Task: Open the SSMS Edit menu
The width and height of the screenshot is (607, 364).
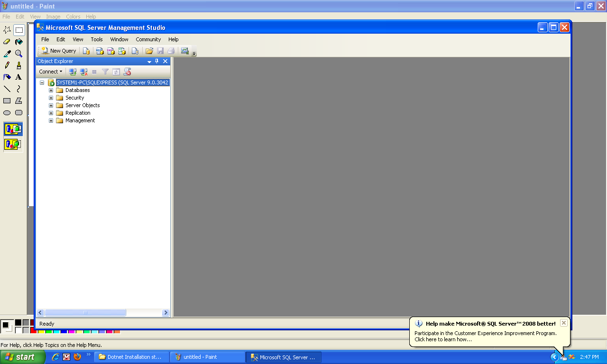Action: tap(61, 39)
